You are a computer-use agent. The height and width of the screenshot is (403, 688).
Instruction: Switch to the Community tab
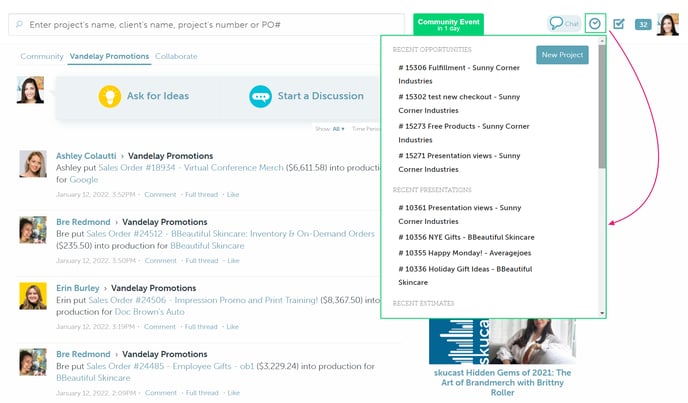pos(42,56)
